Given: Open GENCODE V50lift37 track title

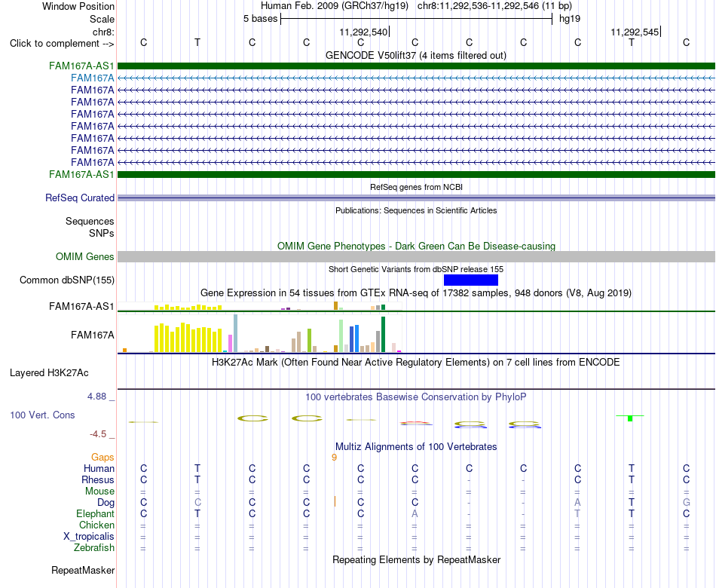Looking at the screenshot, I should pos(416,55).
